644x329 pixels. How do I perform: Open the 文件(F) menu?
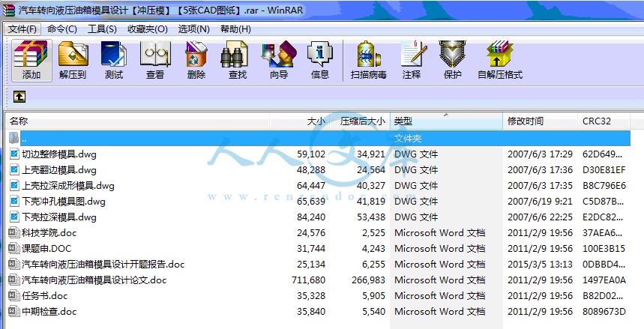coord(22,29)
